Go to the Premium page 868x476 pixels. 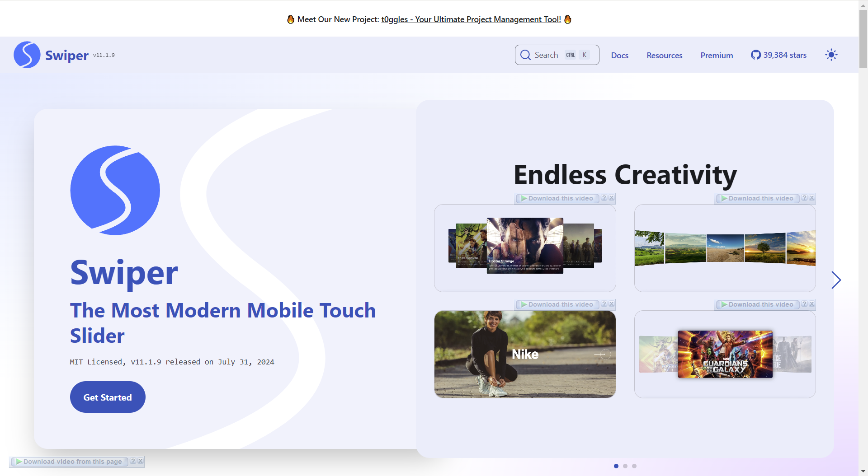(717, 56)
